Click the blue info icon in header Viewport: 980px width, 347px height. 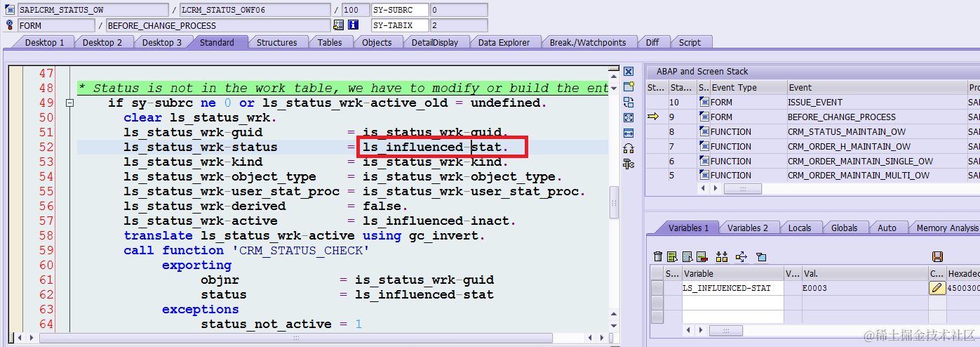click(354, 25)
